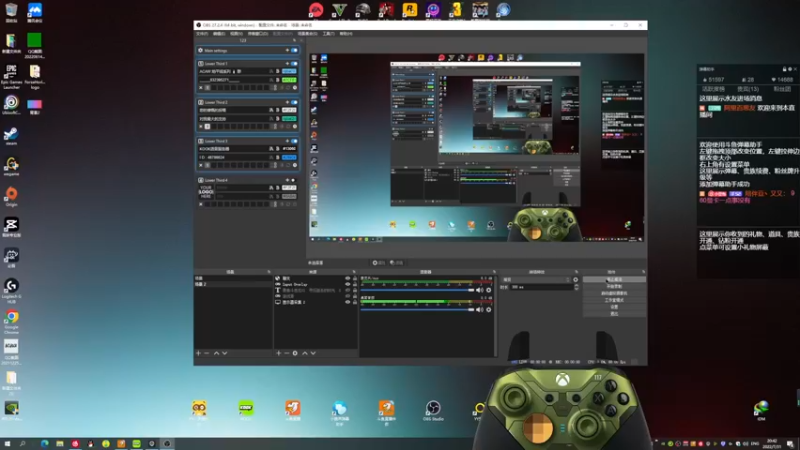Expand Lower Third 4 with its plus icon
The height and width of the screenshot is (450, 800).
(x=287, y=180)
